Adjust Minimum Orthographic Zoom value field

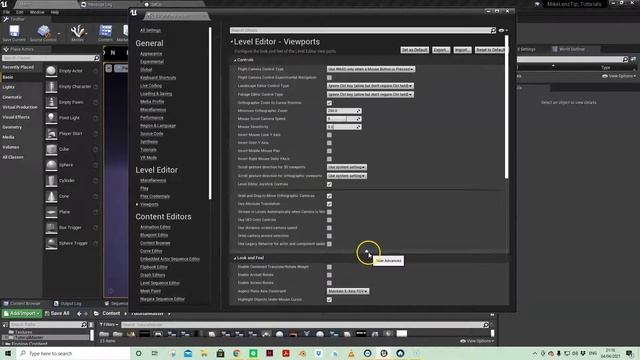[x=344, y=111]
